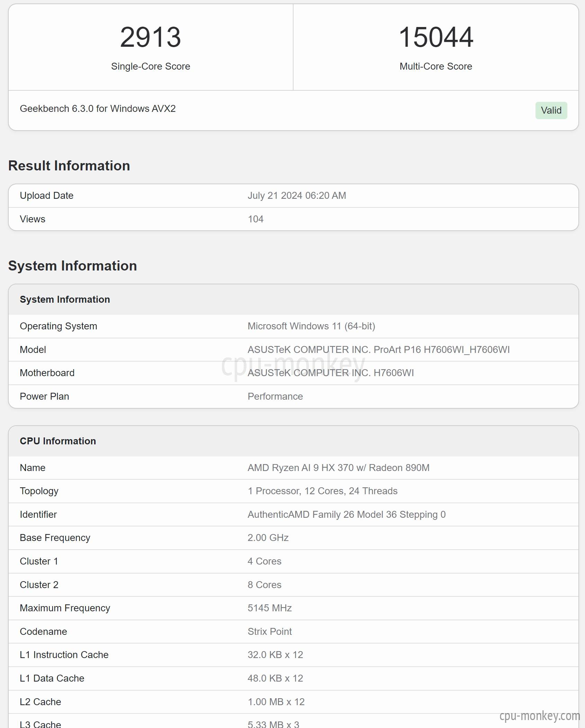585x728 pixels.
Task: Select 1 Processor, 12 Cores, 24 Threads
Action: [322, 491]
